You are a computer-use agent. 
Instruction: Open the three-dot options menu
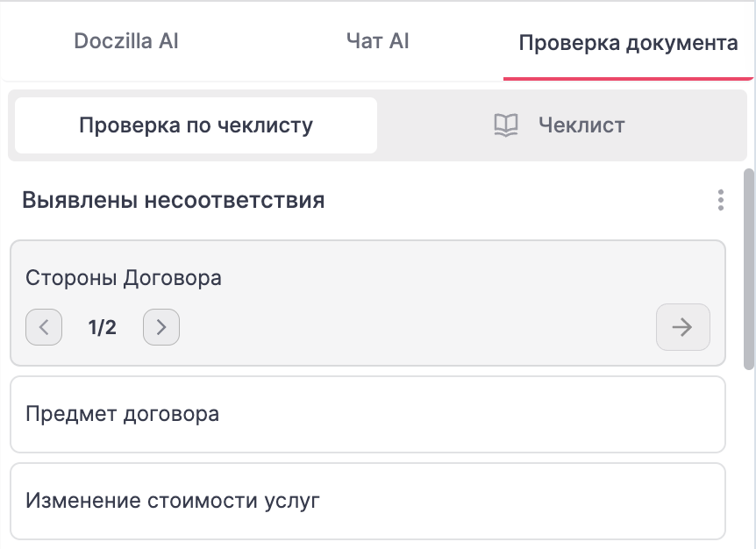pos(720,200)
